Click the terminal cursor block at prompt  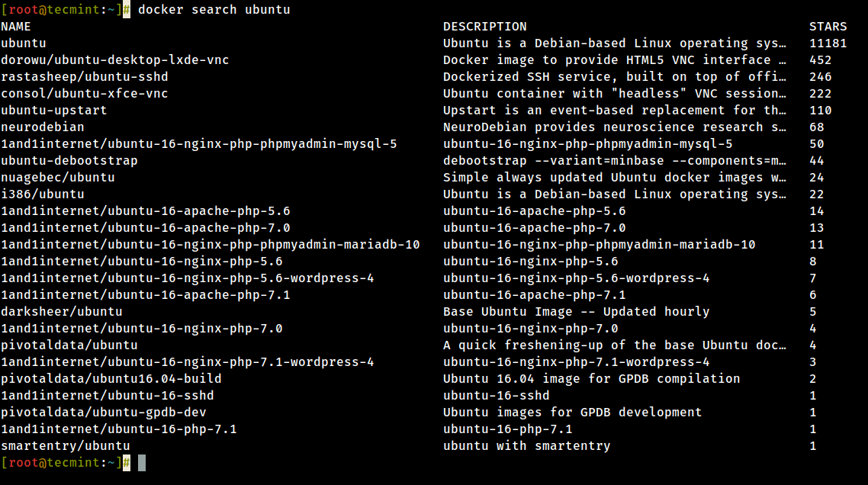click(141, 463)
